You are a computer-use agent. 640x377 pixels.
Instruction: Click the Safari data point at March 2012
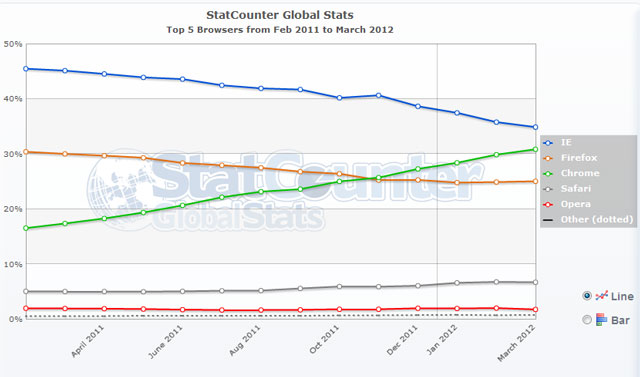(x=535, y=282)
